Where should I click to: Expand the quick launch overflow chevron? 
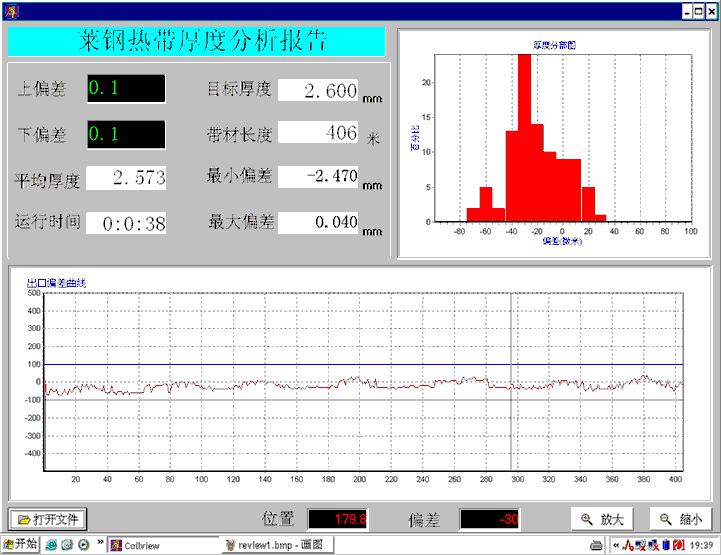(100, 543)
